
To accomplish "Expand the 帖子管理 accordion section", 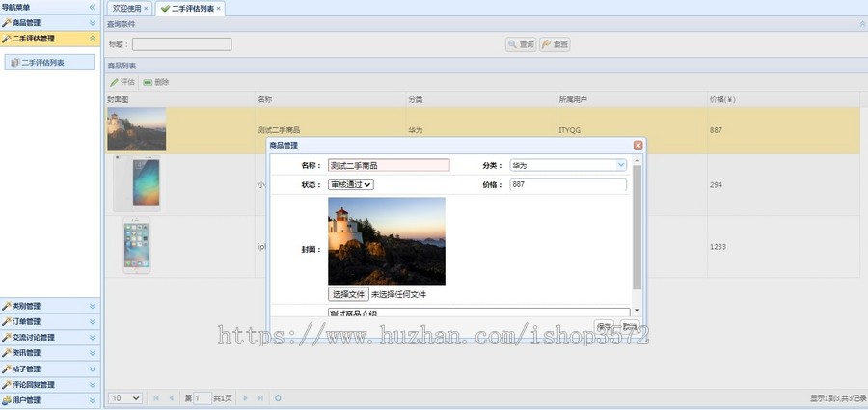I will coord(93,369).
